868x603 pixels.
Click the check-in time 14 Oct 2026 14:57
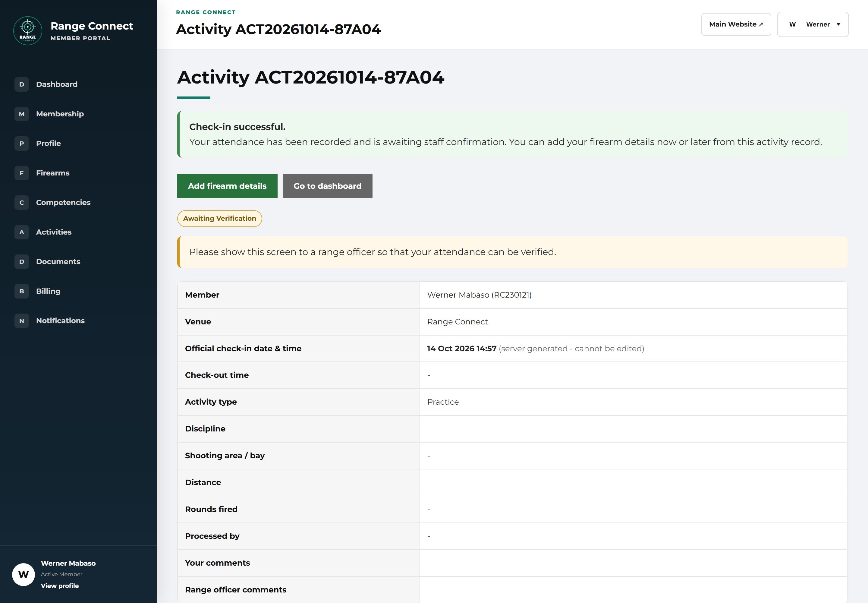pyautogui.click(x=461, y=348)
